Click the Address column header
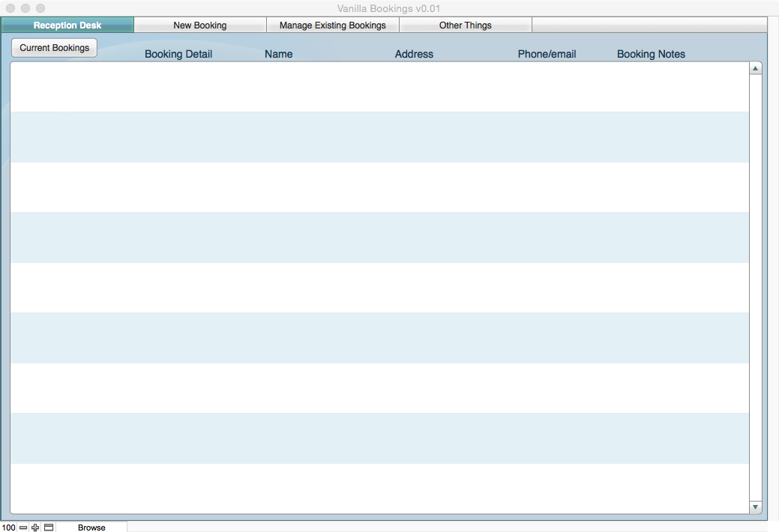The image size is (779, 532). 414,54
